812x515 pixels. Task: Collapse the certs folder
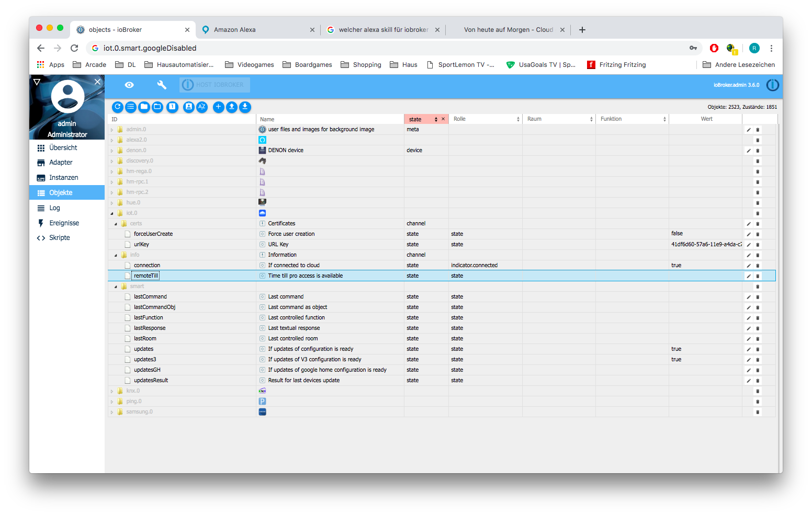click(116, 224)
